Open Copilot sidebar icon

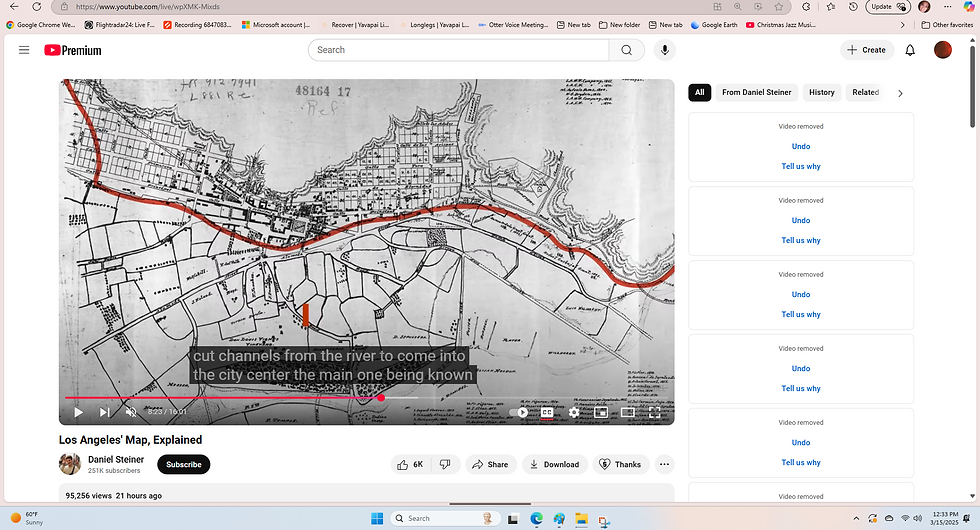click(x=969, y=7)
